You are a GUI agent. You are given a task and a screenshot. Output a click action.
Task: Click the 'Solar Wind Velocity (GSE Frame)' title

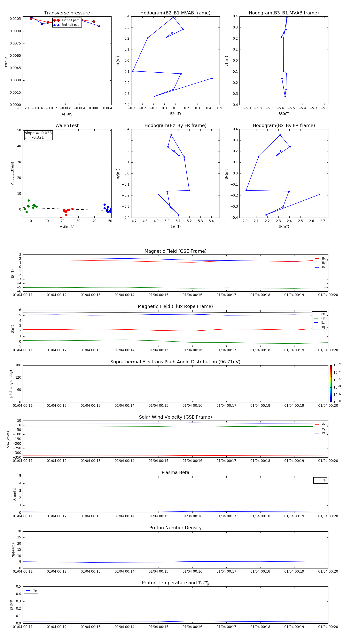pyautogui.click(x=175, y=417)
